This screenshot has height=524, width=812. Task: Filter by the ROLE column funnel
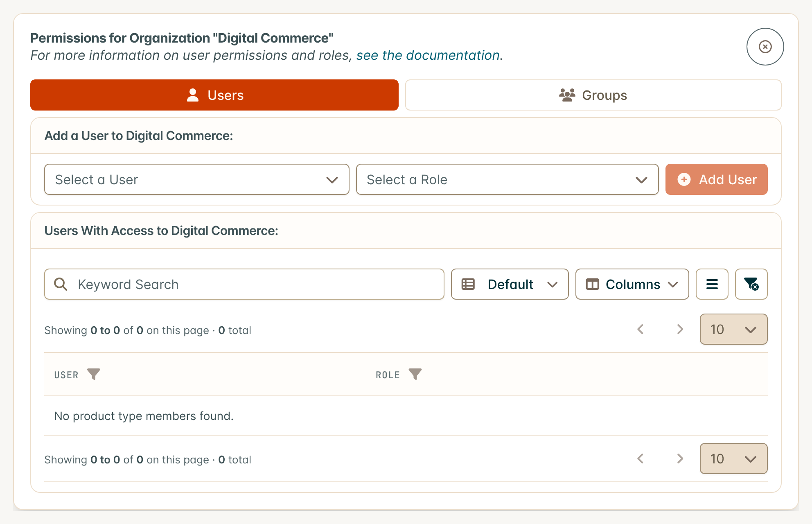415,374
